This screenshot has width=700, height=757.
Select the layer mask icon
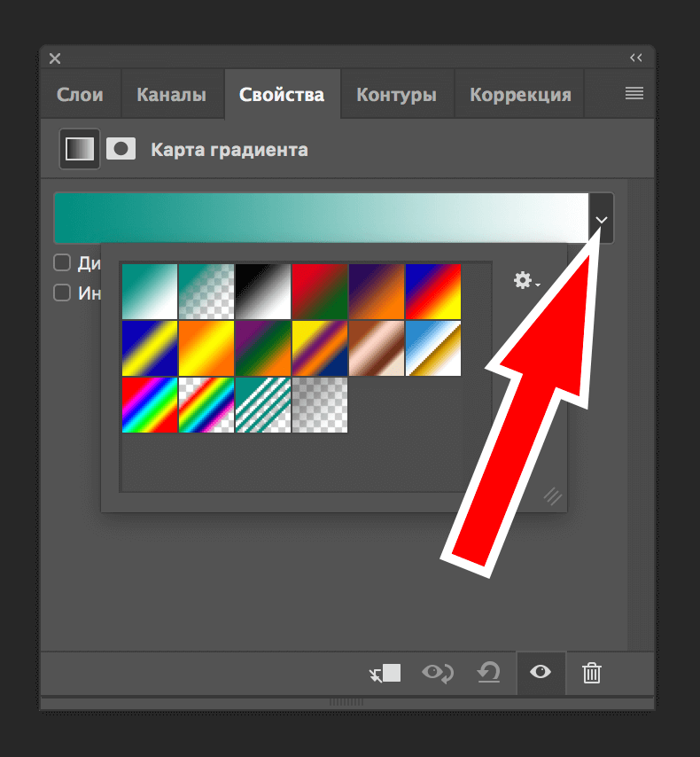[x=121, y=149]
